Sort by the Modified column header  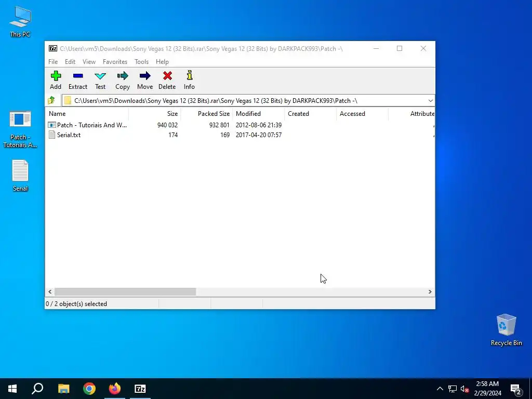point(259,114)
